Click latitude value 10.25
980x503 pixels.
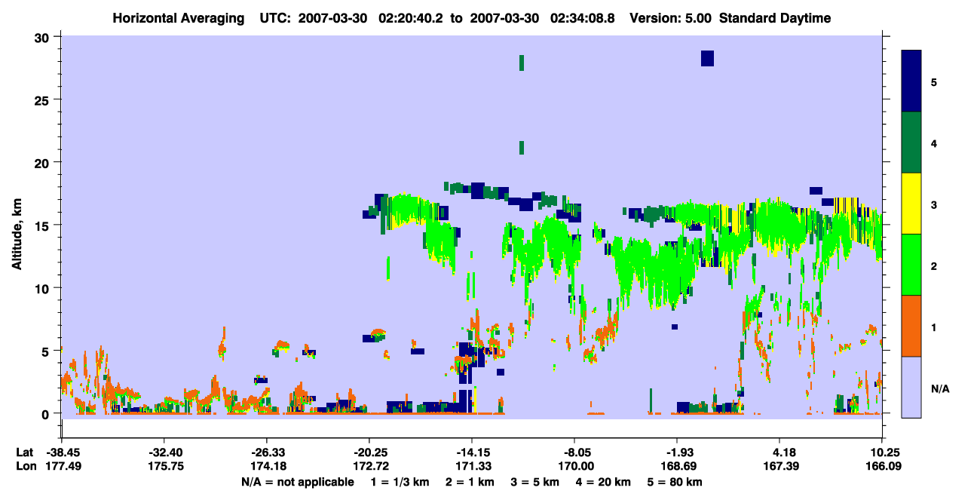(x=882, y=452)
